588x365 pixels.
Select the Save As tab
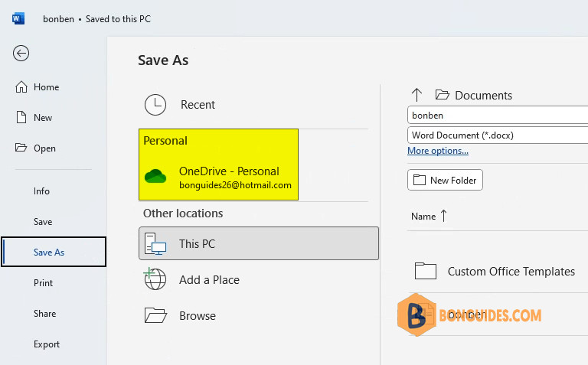click(54, 252)
